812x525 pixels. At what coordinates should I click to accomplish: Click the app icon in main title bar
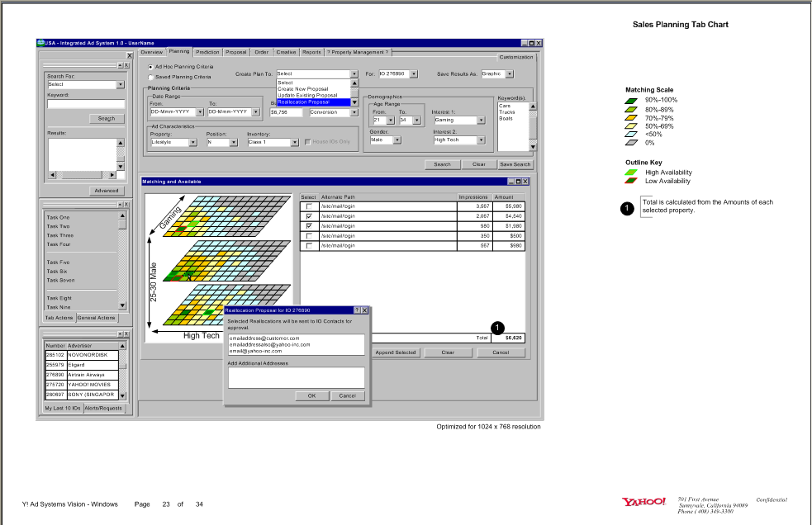tap(41, 43)
